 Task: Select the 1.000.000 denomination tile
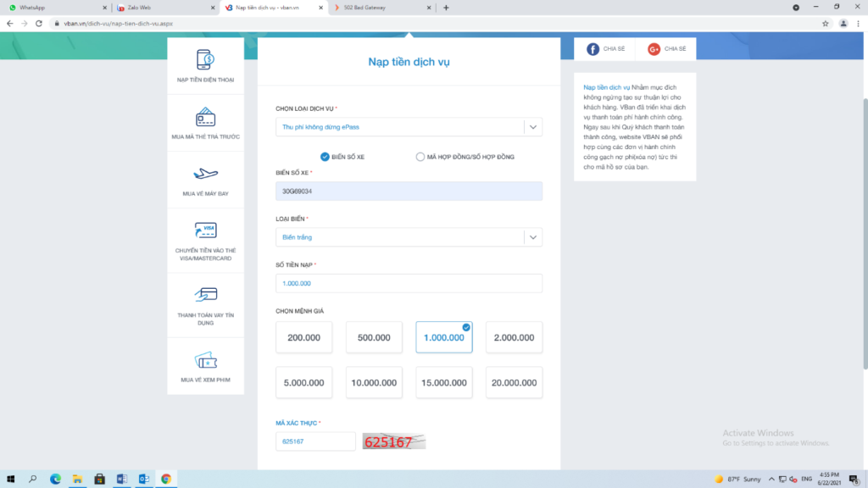pos(444,337)
